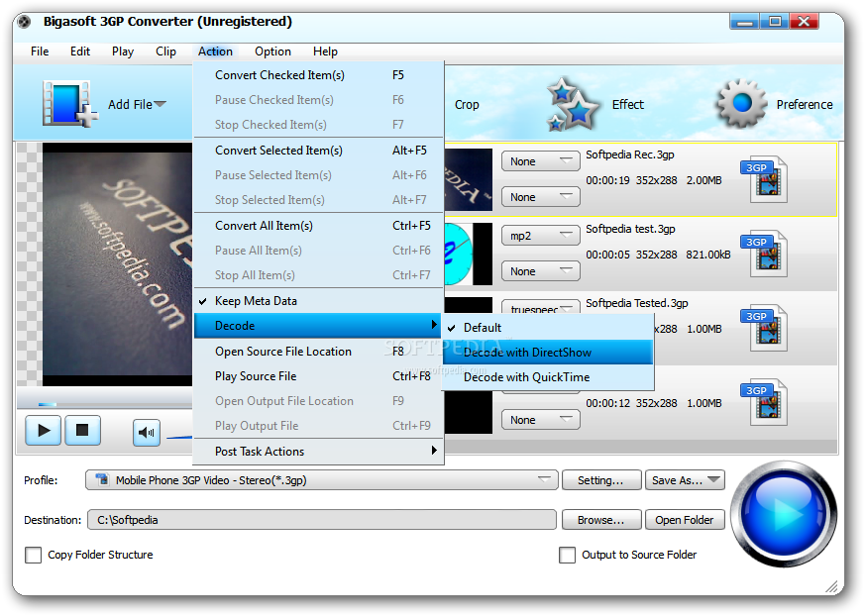This screenshot has width=865, height=616.
Task: Click the Open Folder button
Action: (685, 520)
